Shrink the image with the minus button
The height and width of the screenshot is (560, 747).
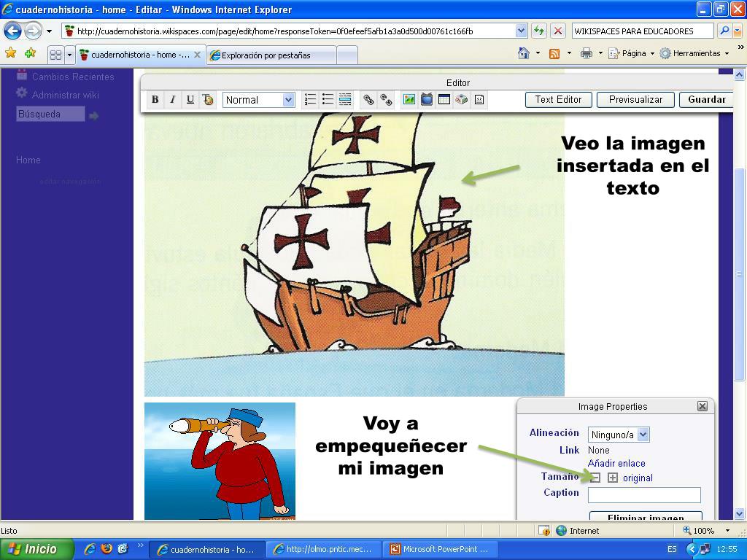(595, 478)
